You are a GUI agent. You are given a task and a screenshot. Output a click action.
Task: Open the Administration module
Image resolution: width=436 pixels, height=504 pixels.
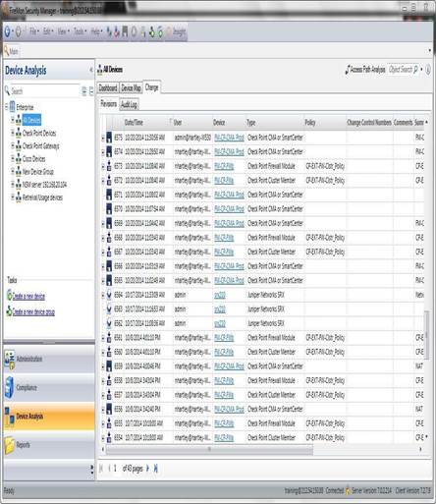point(49,359)
